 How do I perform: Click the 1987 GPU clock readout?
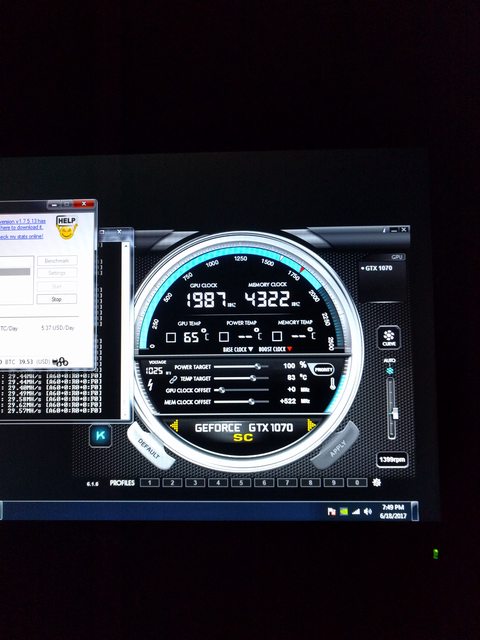click(x=206, y=300)
